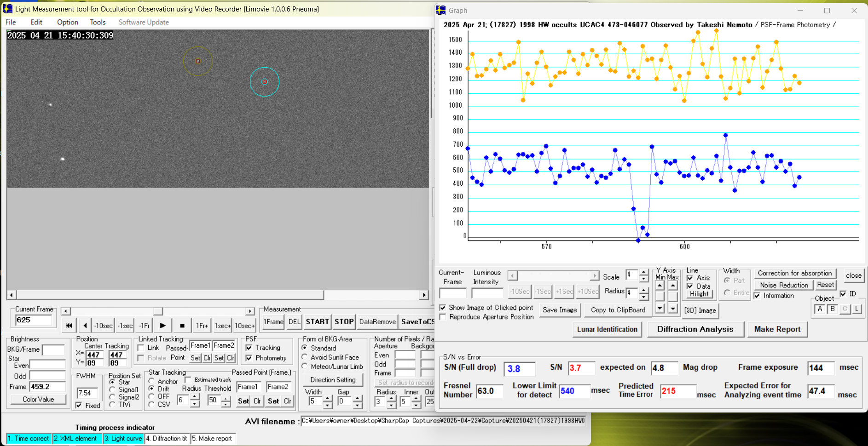Select the Avoid Sunlit Face radio option
Image resolution: width=868 pixels, height=446 pixels.
coord(305,357)
